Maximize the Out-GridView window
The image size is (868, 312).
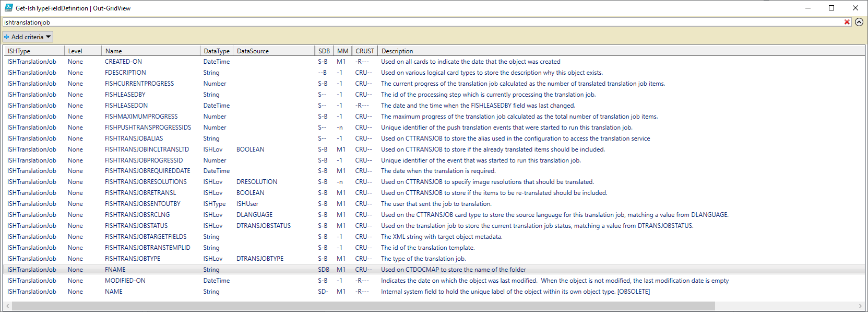831,8
